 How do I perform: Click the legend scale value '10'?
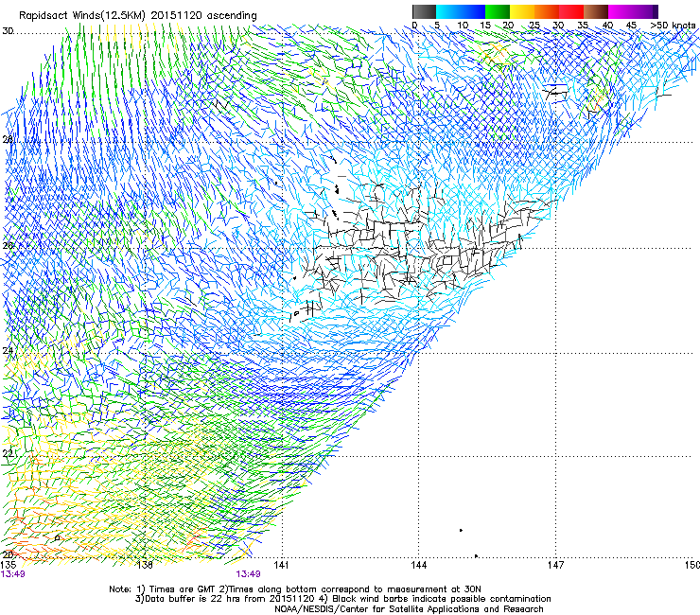[x=463, y=26]
